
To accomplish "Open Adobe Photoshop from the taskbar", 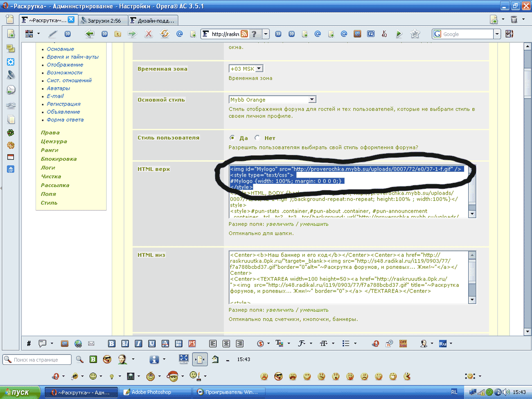I will point(156,392).
